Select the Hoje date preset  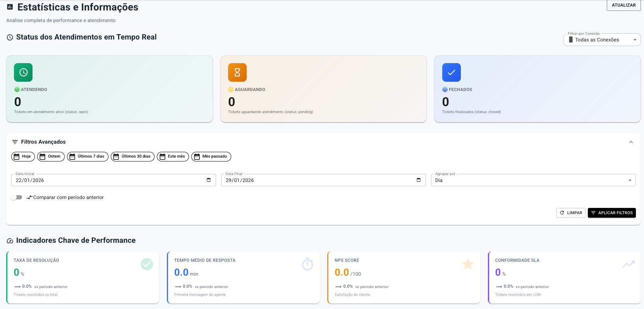coord(23,156)
